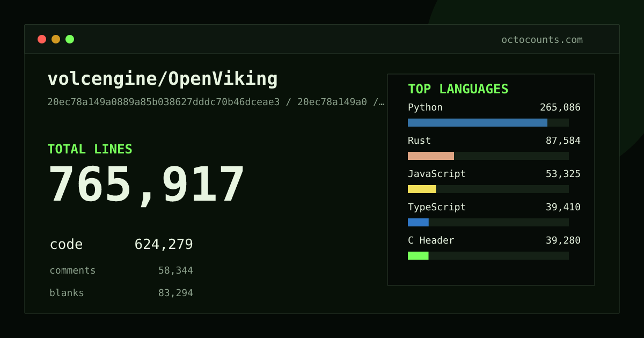Select the Python count 265,086
The height and width of the screenshot is (338, 644).
[560, 107]
